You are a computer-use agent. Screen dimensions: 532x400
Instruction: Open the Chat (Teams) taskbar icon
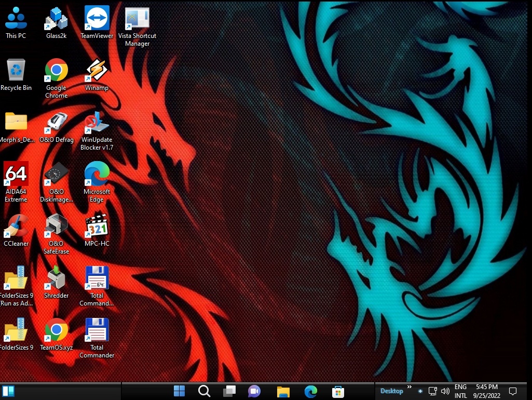coord(254,391)
